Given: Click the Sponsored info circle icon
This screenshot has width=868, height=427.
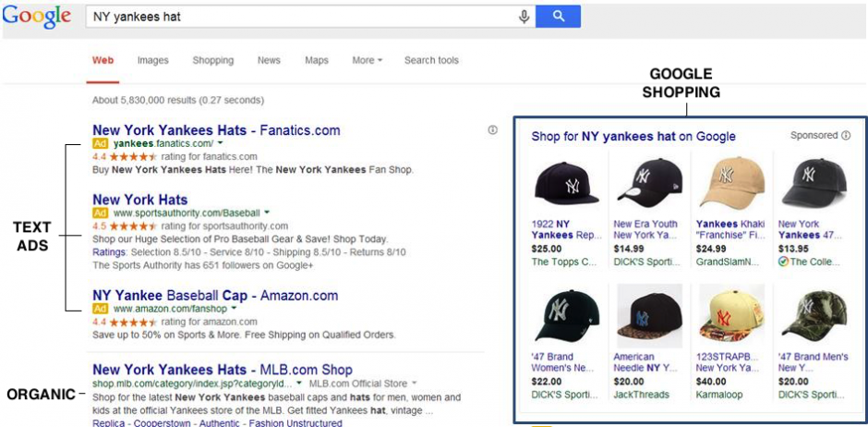Looking at the screenshot, I should (846, 136).
